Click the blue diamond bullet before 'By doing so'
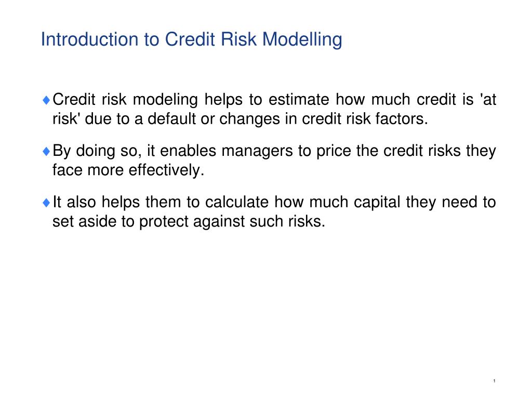 pos(46,151)
